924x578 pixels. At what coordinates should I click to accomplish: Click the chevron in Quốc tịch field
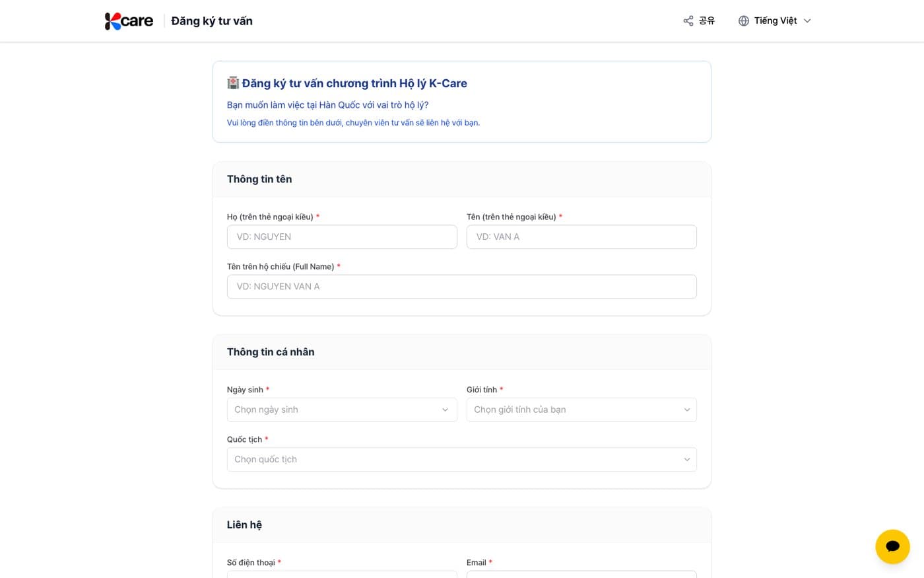pyautogui.click(x=686, y=460)
